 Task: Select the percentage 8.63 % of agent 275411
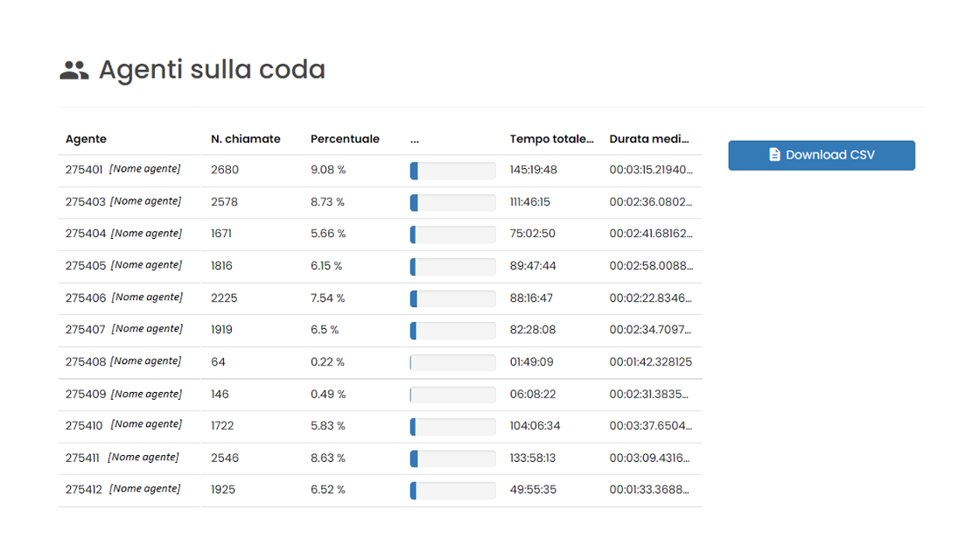[x=328, y=458]
